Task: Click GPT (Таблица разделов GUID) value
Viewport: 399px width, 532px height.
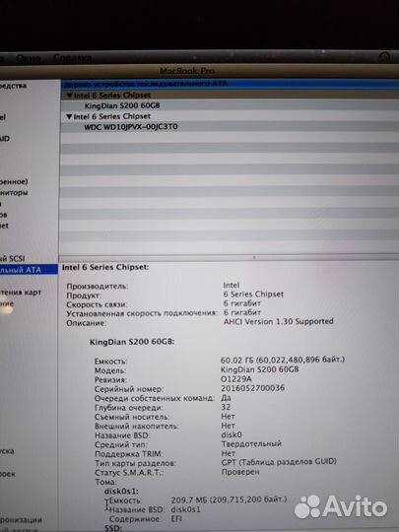Action: coord(279,462)
